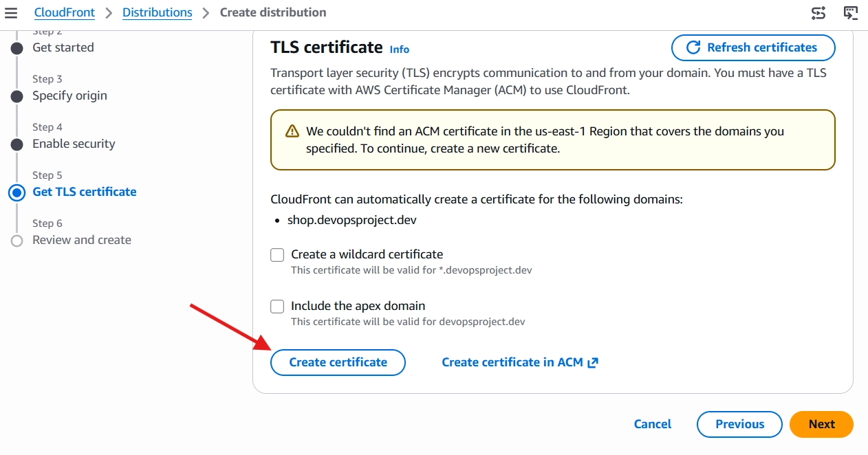
Task: Select Step 3 Specify origin
Action: tap(69, 96)
